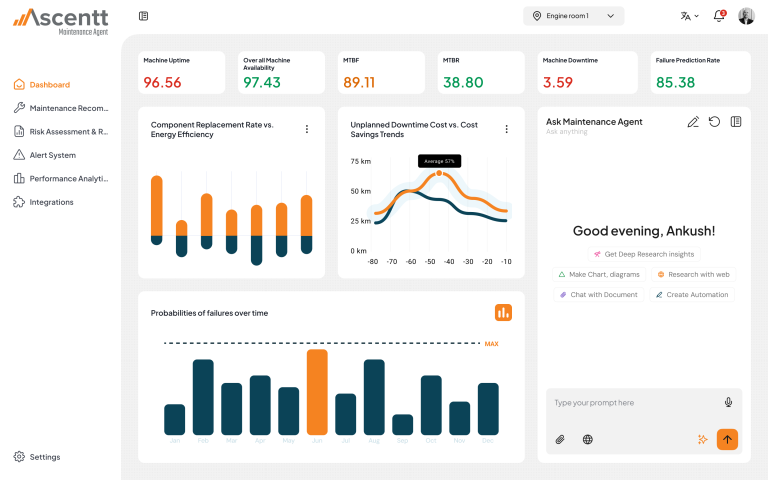Image resolution: width=768 pixels, height=480 pixels.
Task: Click the microphone voice input icon
Action: pyautogui.click(x=728, y=402)
